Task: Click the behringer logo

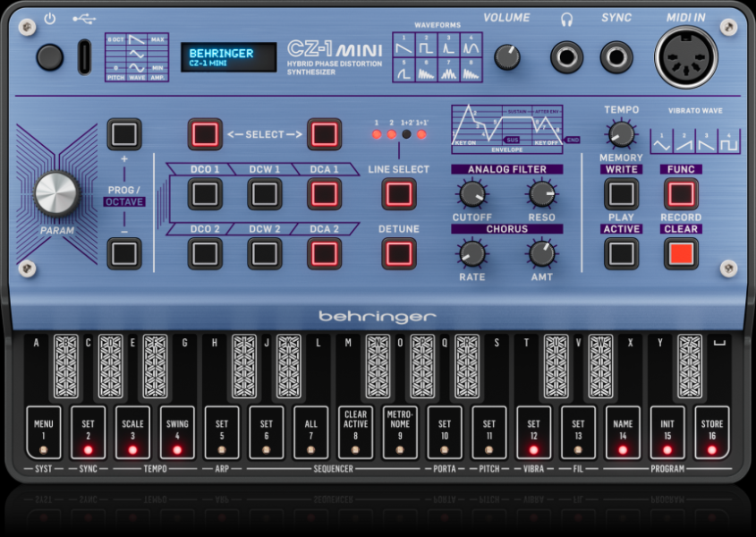Action: coord(378,313)
